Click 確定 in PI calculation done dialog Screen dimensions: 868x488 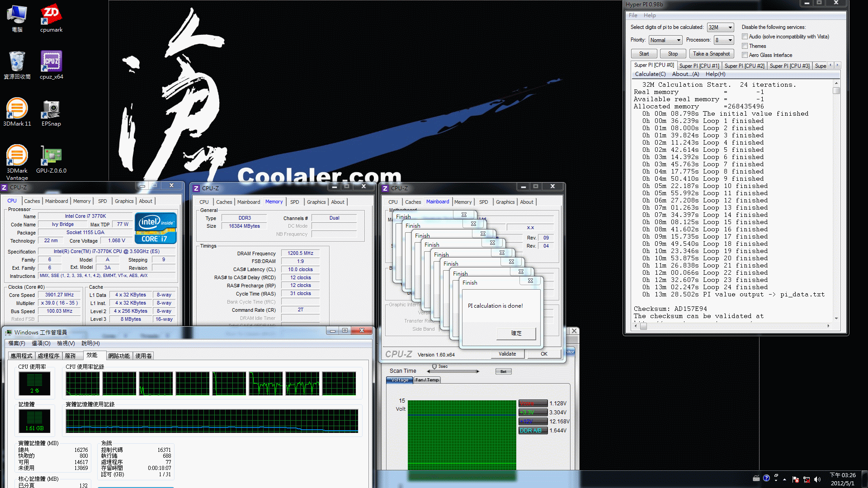pos(516,333)
